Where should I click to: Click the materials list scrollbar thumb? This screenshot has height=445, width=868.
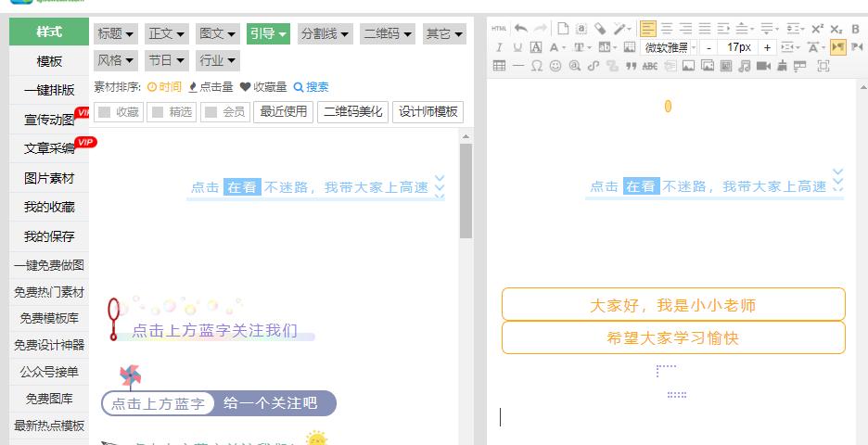[466, 191]
